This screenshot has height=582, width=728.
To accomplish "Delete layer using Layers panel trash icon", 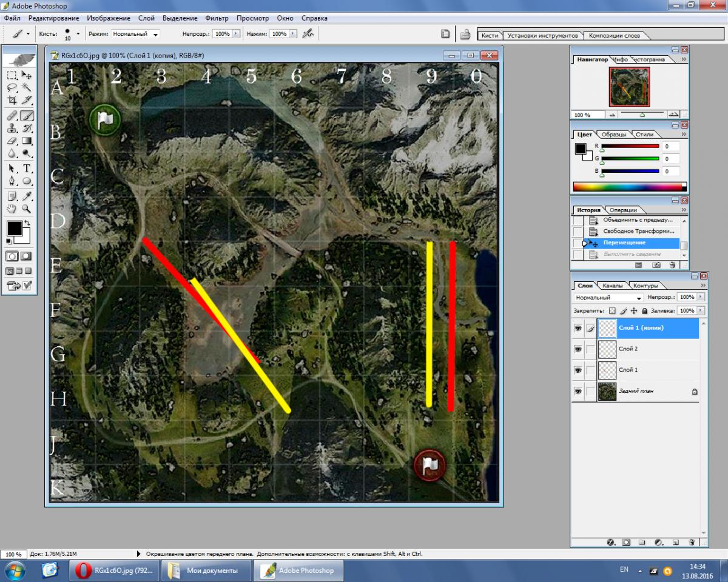I will pyautogui.click(x=687, y=542).
